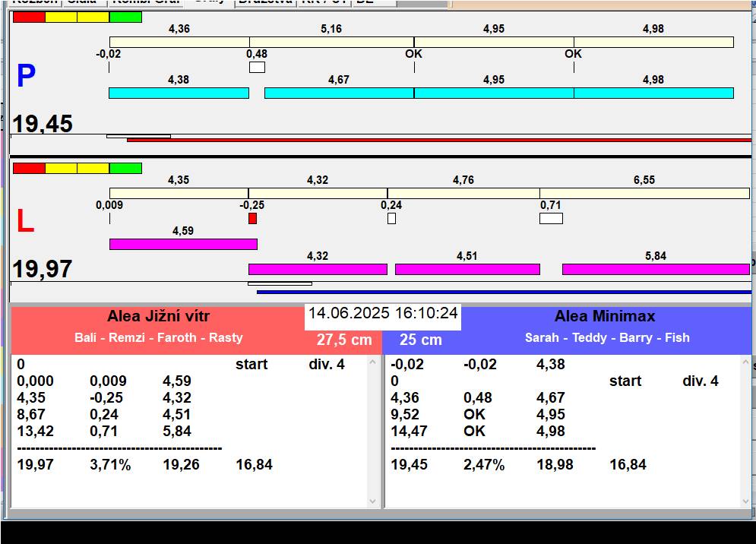
Task: Click the green start light in L lane
Action: coord(125,168)
